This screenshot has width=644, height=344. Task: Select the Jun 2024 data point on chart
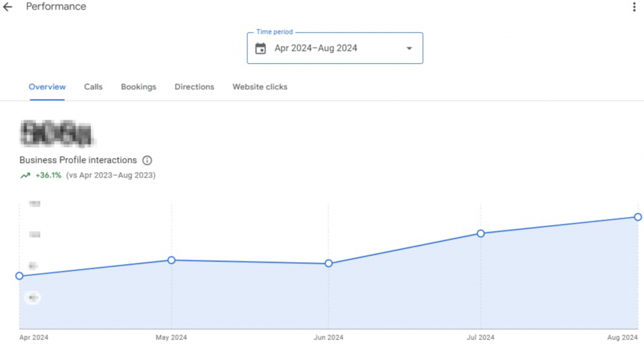pos(329,264)
